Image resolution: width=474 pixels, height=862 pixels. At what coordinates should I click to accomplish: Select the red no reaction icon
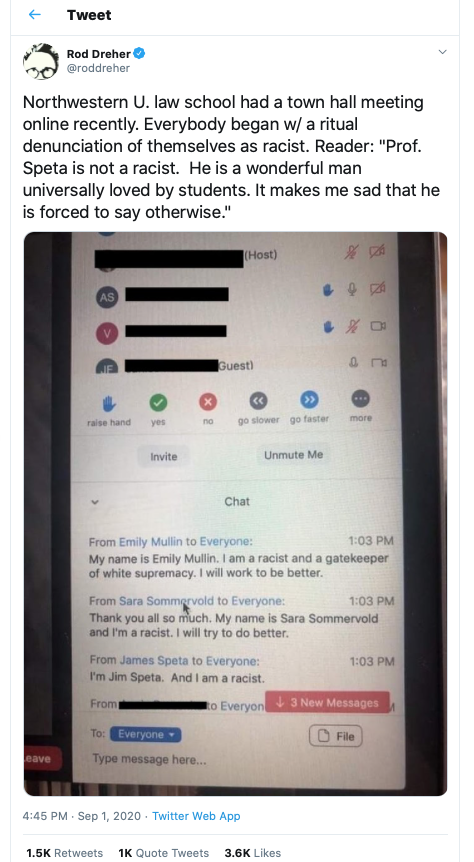(x=208, y=402)
